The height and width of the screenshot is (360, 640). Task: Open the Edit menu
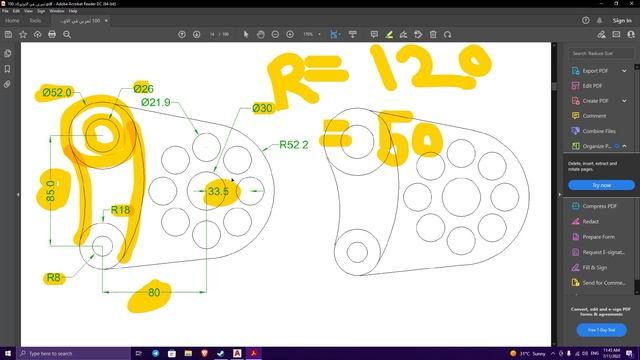[x=16, y=11]
